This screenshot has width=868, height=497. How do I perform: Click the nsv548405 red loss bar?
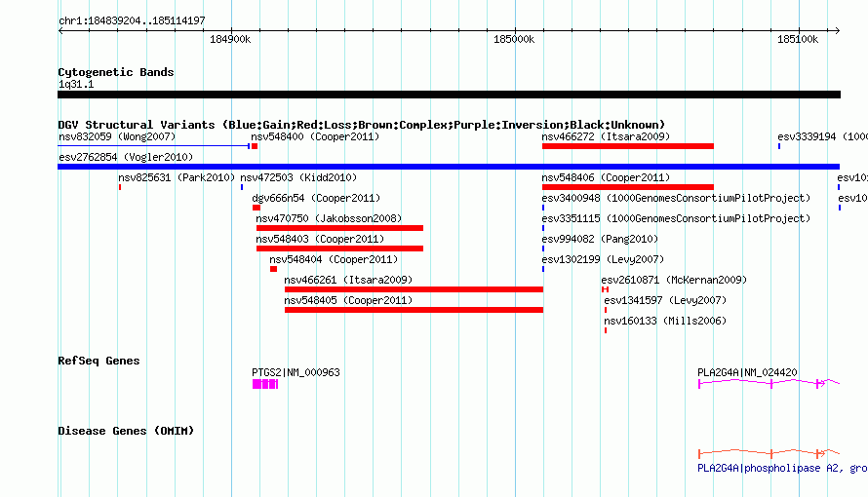coord(414,310)
